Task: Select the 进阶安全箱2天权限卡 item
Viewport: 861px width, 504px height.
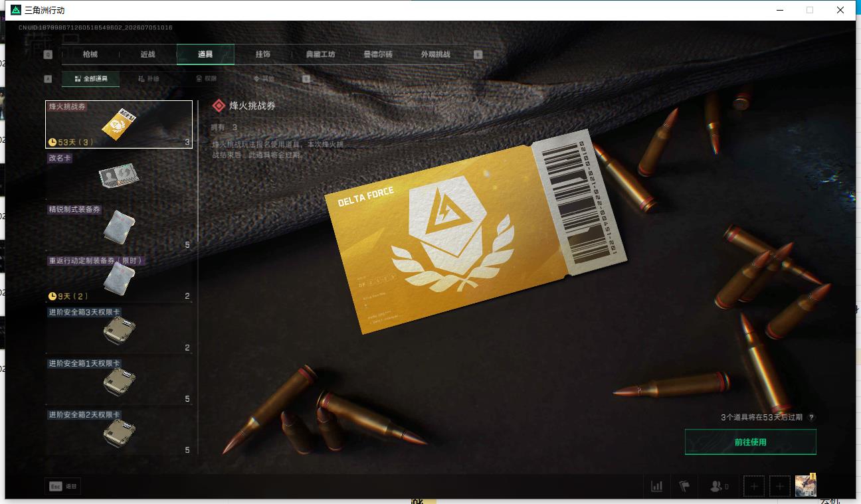Action: pyautogui.click(x=119, y=432)
